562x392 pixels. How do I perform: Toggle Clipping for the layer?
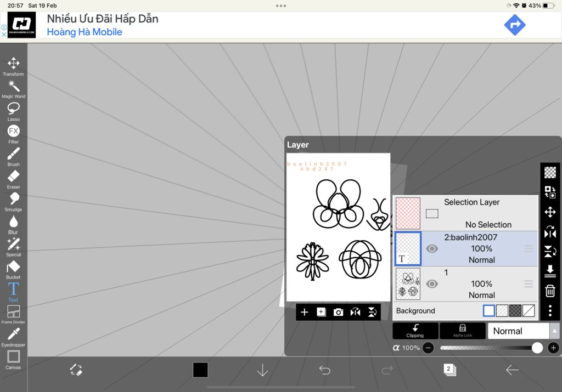coord(415,331)
